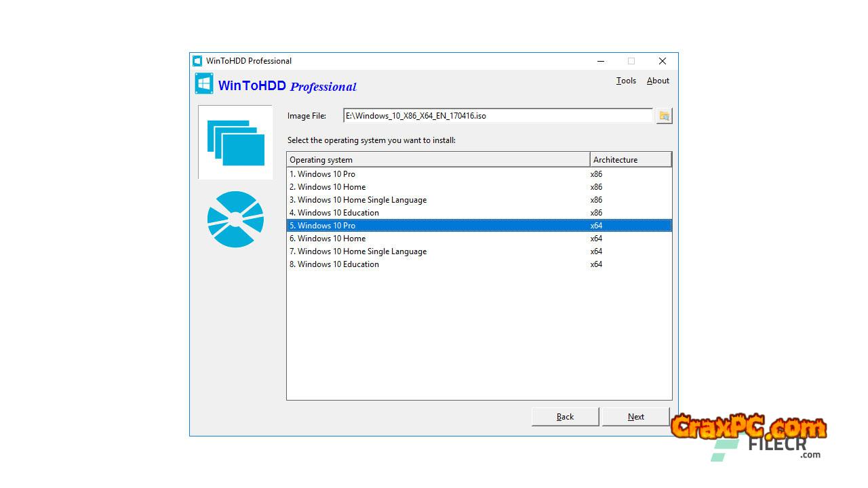
Task: Click the WinToHDD title bar app icon
Action: coord(197,61)
